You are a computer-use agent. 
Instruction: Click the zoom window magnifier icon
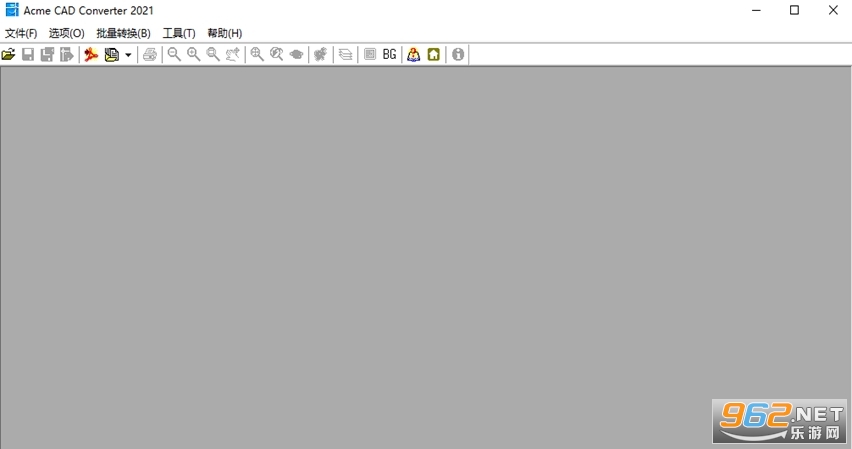(x=213, y=54)
